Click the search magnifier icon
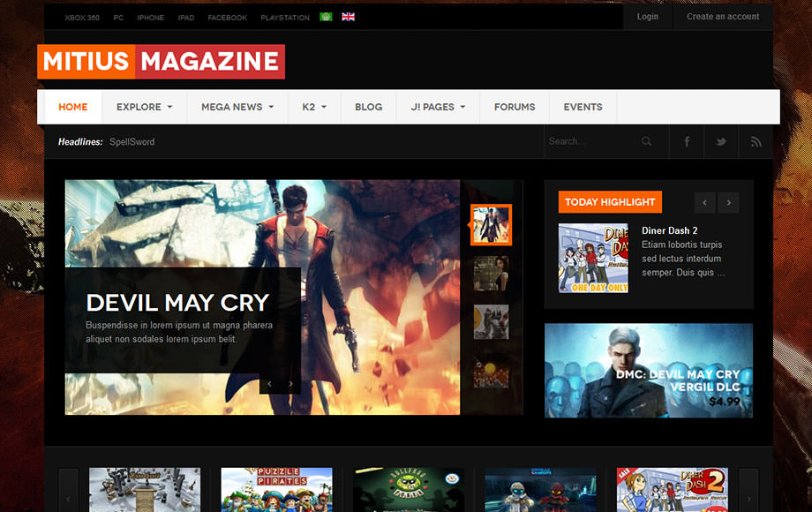The image size is (812, 512). (647, 141)
